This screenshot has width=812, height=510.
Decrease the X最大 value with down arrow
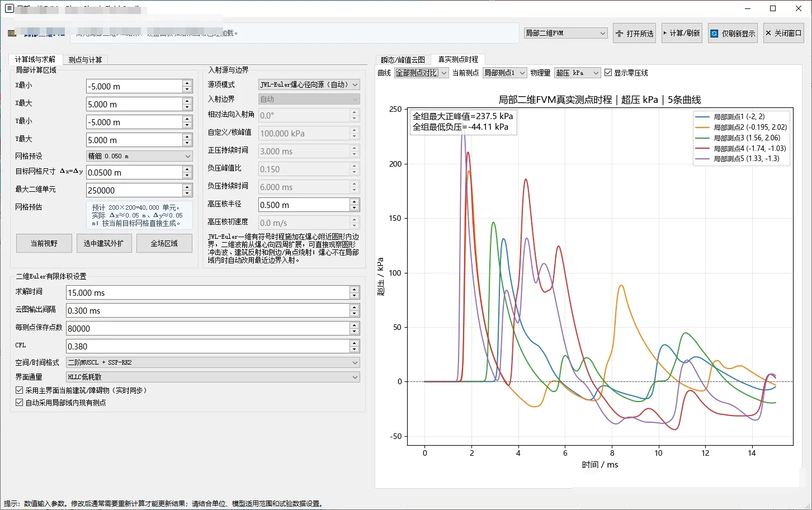click(x=187, y=107)
